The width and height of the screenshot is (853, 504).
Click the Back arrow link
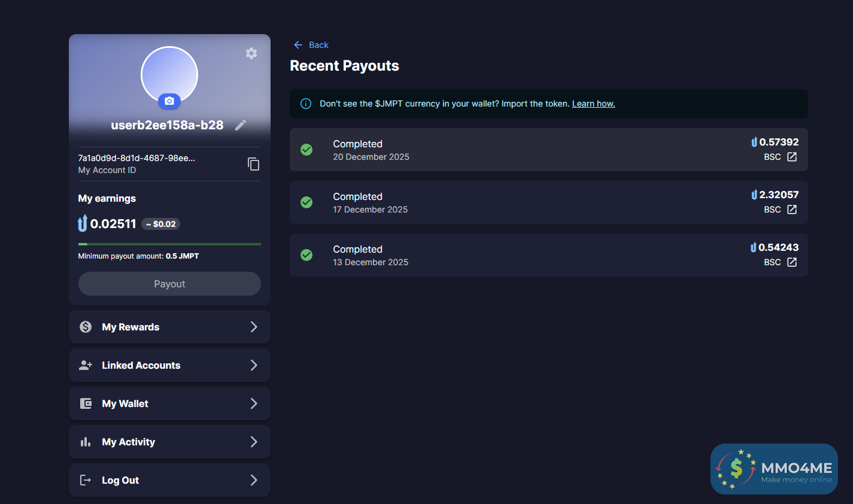(311, 45)
